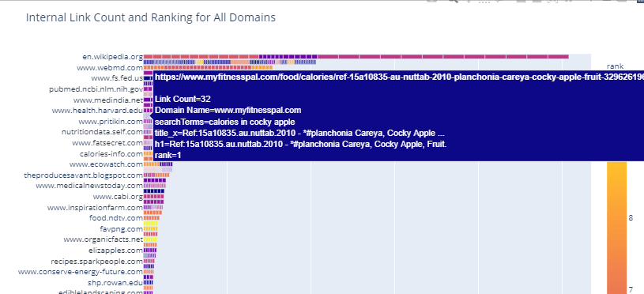This screenshot has width=644, height=294.
Task: Click 'Domain Name=www.myfitnesspal.com' in the tooltip
Action: (x=228, y=110)
